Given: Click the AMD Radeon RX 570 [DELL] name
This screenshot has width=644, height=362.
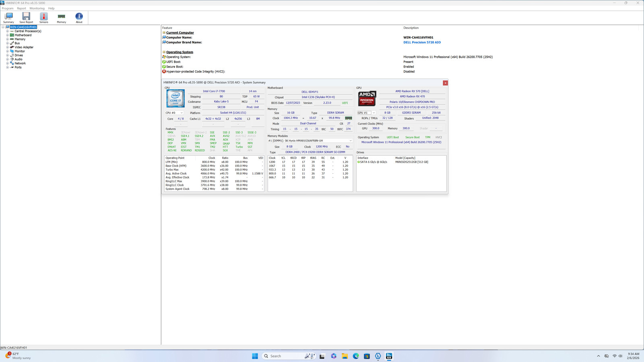Looking at the screenshot, I should coord(412,91).
